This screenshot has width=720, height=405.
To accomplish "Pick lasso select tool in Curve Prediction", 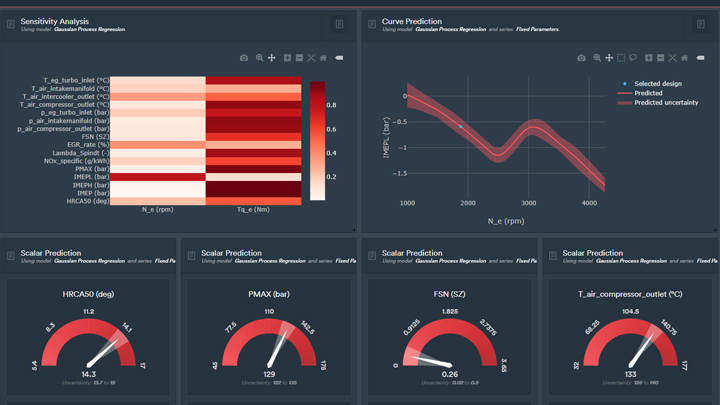I will (633, 58).
